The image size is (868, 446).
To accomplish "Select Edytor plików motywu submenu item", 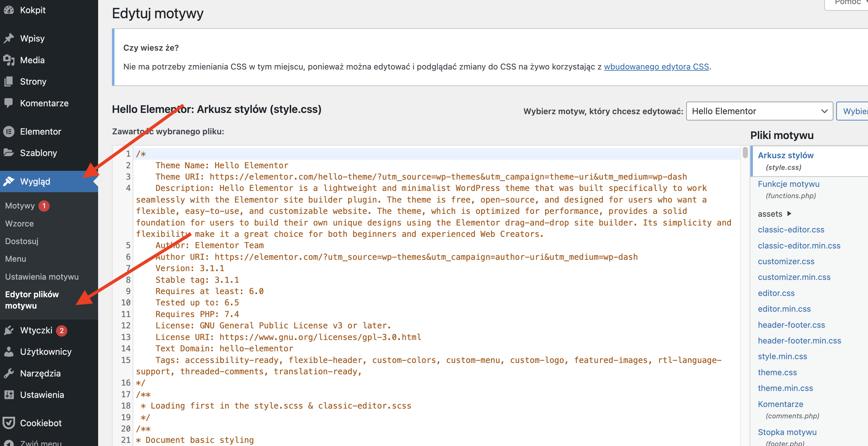I will tap(32, 300).
